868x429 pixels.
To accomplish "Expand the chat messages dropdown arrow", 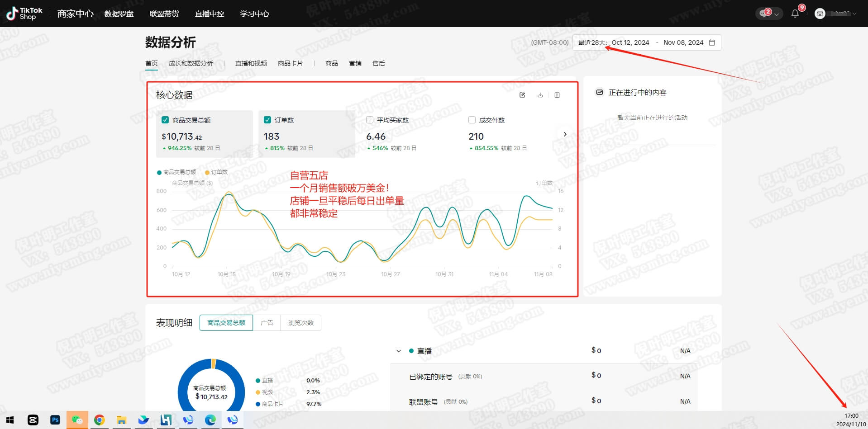I will (x=777, y=14).
